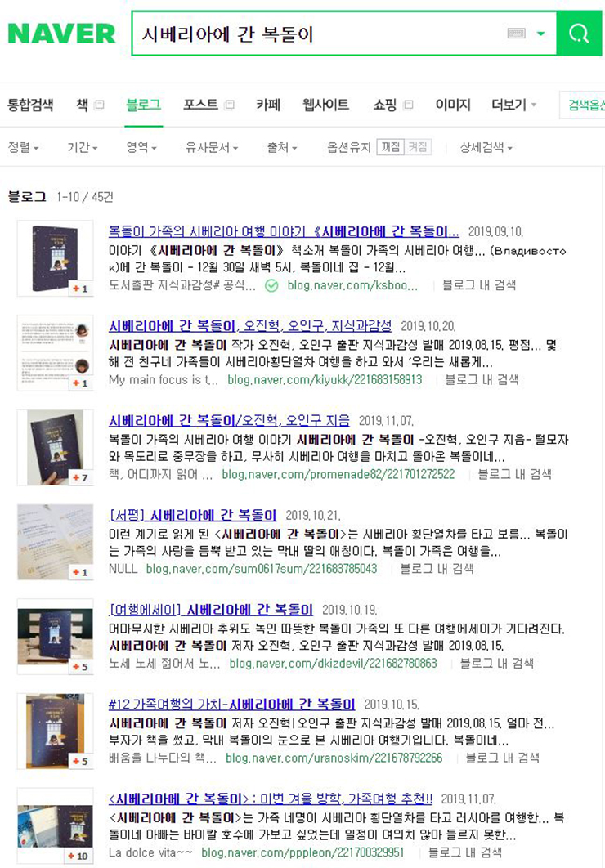Set 옵션유지 to 꺼짐
Image resolution: width=605 pixels, height=868 pixels.
coord(391,147)
